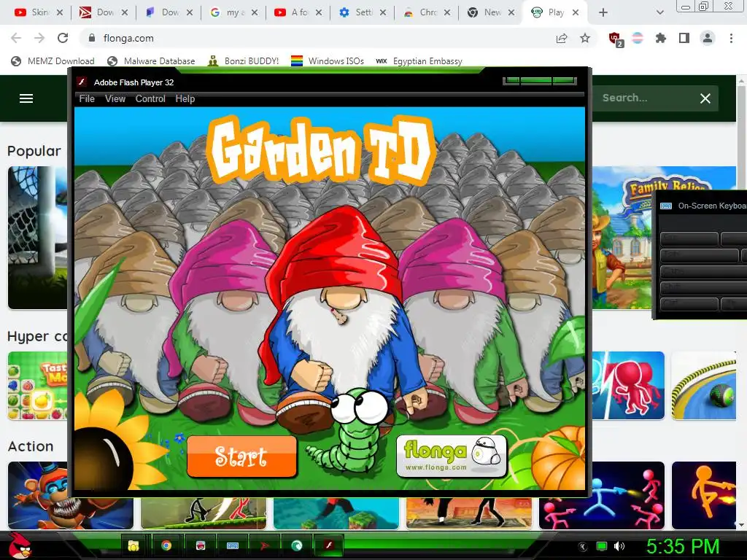Open the flonga www.flonga.com logo link
Screen dimensions: 747x560
pyautogui.click(x=451, y=456)
